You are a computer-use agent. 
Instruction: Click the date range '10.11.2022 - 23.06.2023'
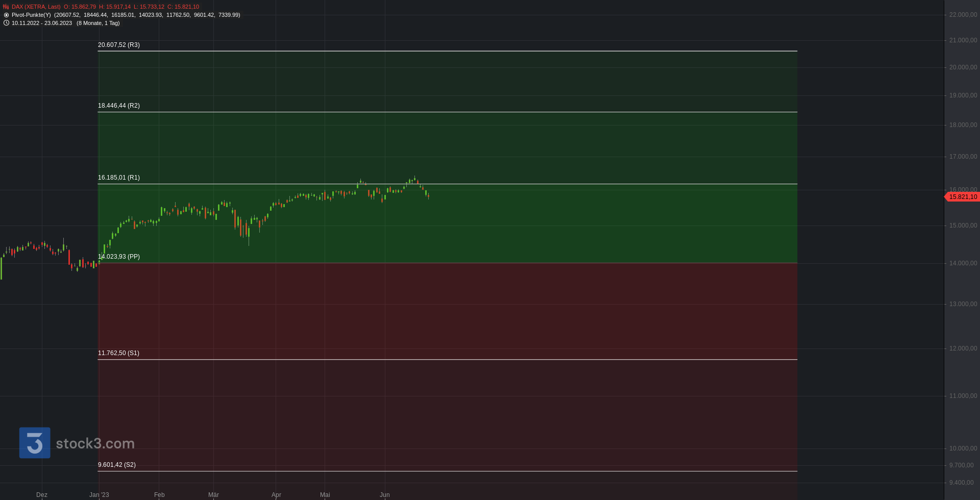tap(42, 23)
